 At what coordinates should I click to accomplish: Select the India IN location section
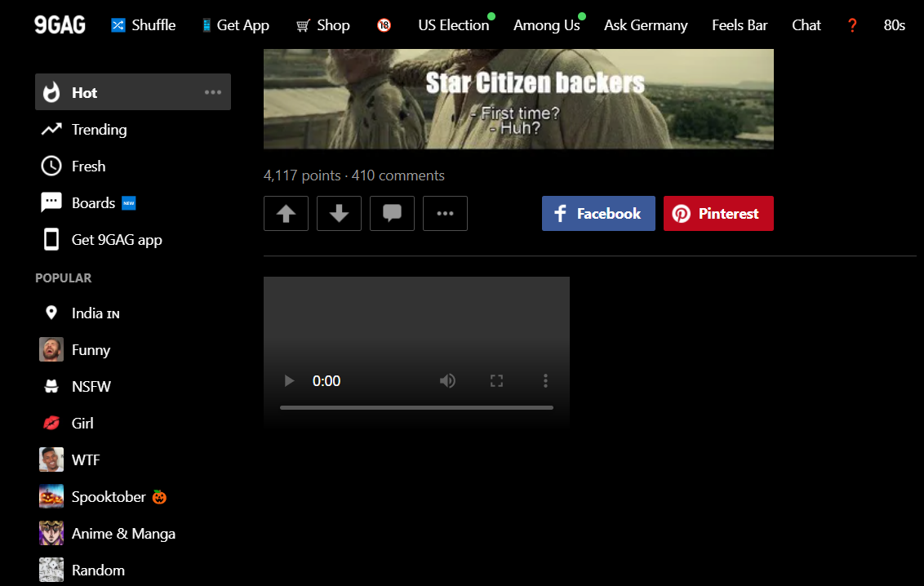tap(96, 313)
